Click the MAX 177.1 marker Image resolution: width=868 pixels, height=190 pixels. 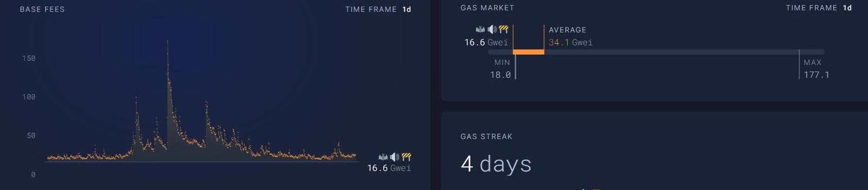click(x=816, y=68)
